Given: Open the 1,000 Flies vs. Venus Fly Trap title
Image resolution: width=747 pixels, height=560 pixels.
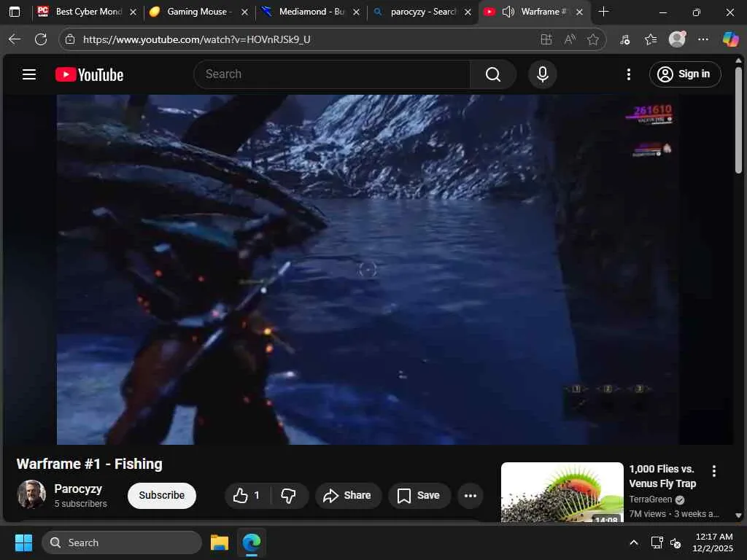Looking at the screenshot, I should point(662,476).
